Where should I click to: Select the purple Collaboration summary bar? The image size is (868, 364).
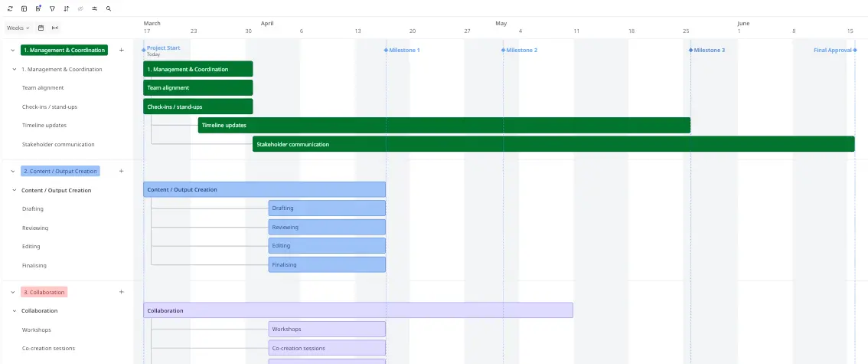click(x=358, y=310)
